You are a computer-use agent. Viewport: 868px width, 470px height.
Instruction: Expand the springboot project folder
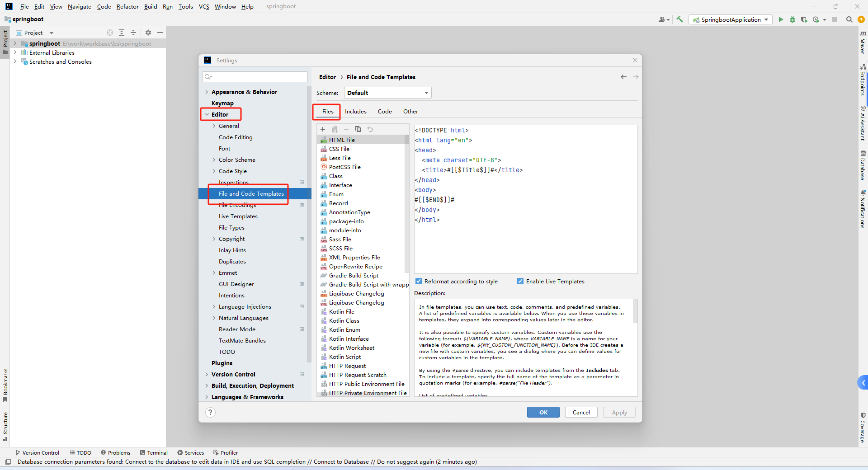pyautogui.click(x=15, y=43)
